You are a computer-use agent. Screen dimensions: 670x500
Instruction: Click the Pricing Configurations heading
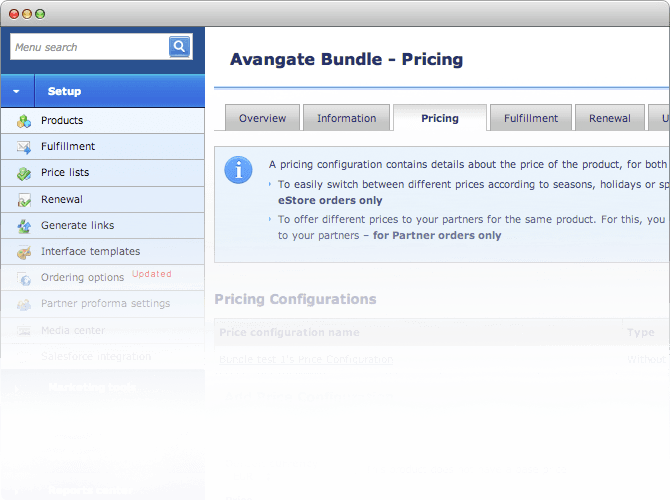295,299
